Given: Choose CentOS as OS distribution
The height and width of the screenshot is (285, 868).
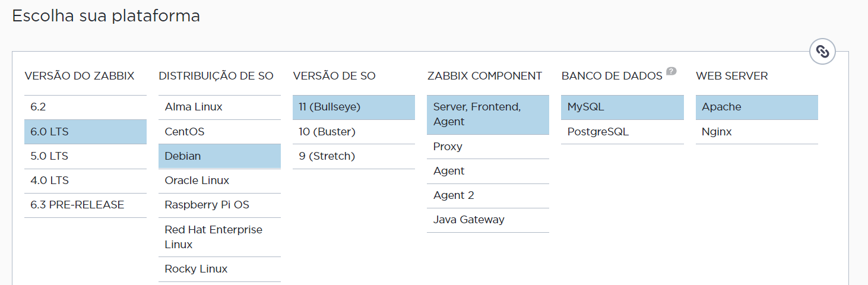Looking at the screenshot, I should click(x=220, y=132).
